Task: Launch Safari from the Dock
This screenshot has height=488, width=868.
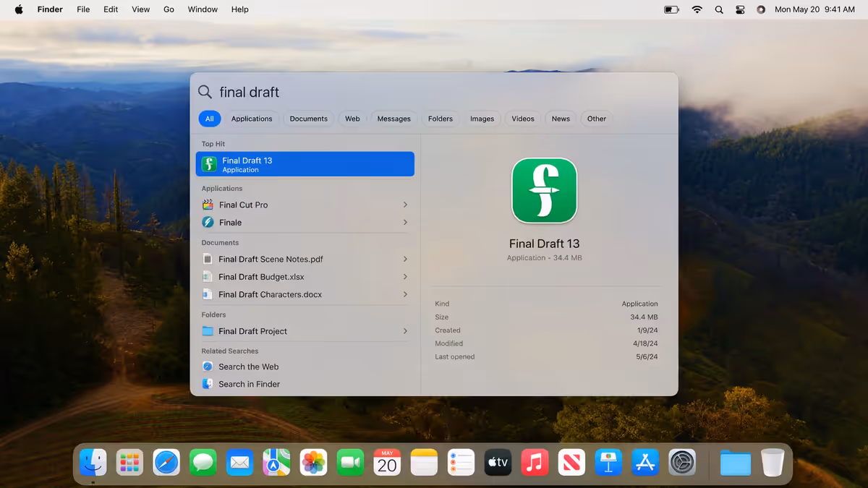Action: pos(166,463)
